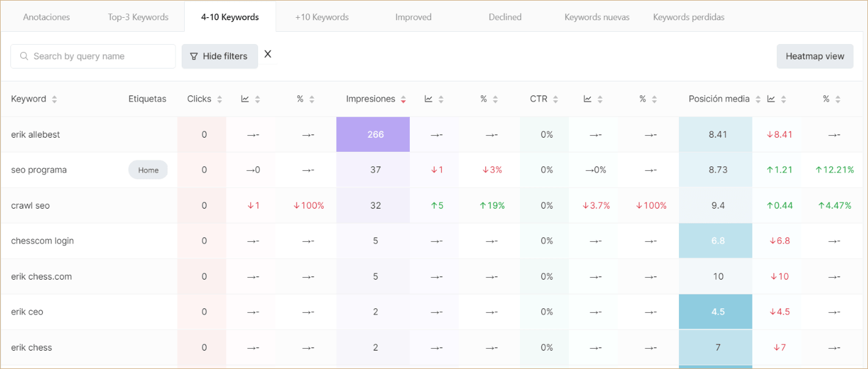The height and width of the screenshot is (369, 868).
Task: Sort by the Keyword column arrows
Action: [x=54, y=99]
